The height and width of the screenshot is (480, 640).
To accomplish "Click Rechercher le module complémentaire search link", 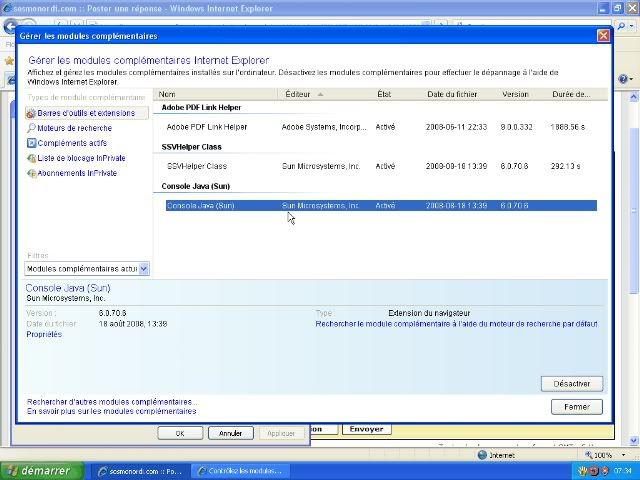I will point(456,324).
